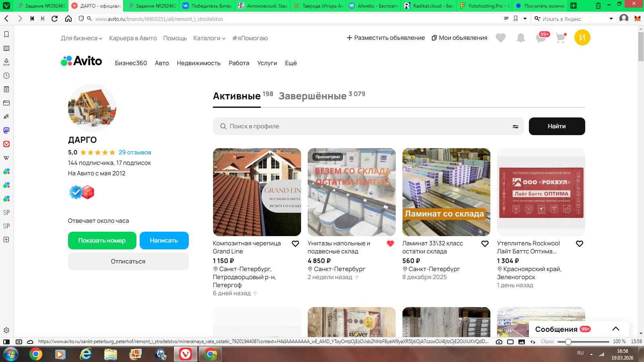
Task: Open Мои объявления link
Action: (x=459, y=38)
